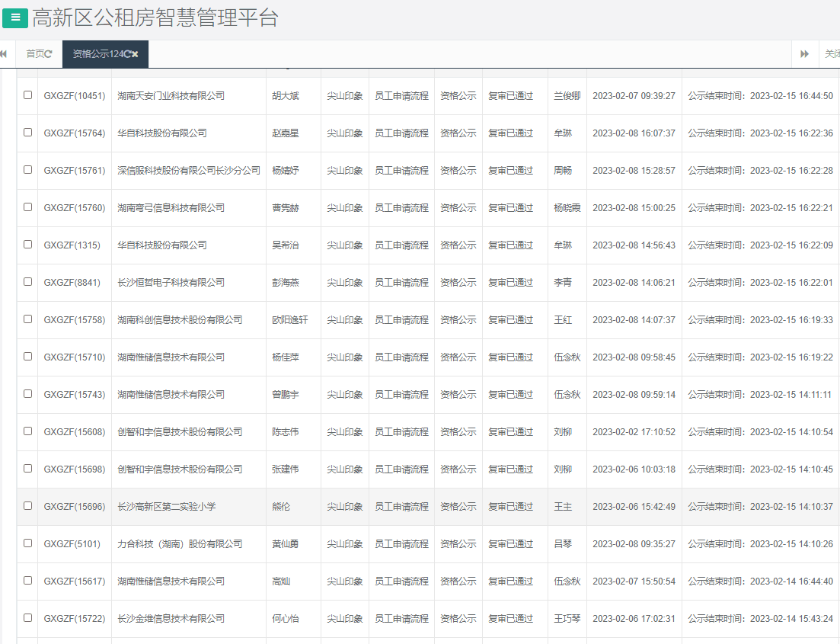
Task: Refresh the 首页 tab using its reload icon
Action: tap(49, 54)
